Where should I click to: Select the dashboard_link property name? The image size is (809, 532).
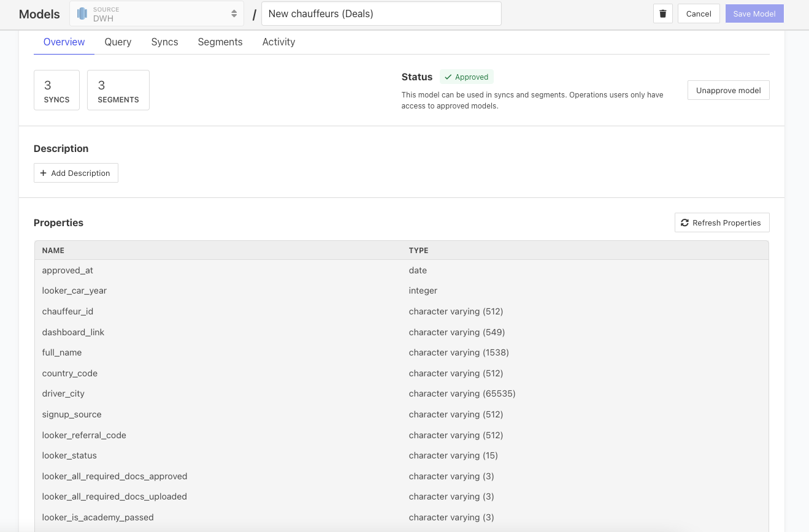(x=73, y=332)
